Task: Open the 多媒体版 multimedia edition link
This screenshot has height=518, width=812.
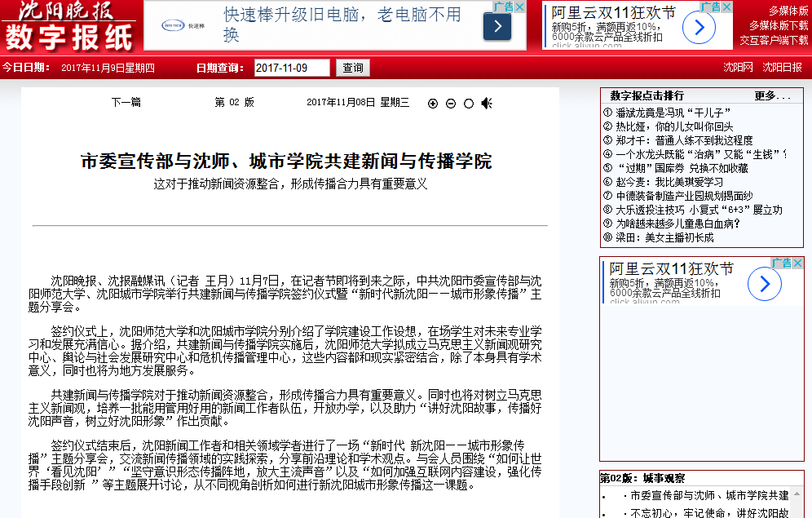Action: [x=788, y=11]
